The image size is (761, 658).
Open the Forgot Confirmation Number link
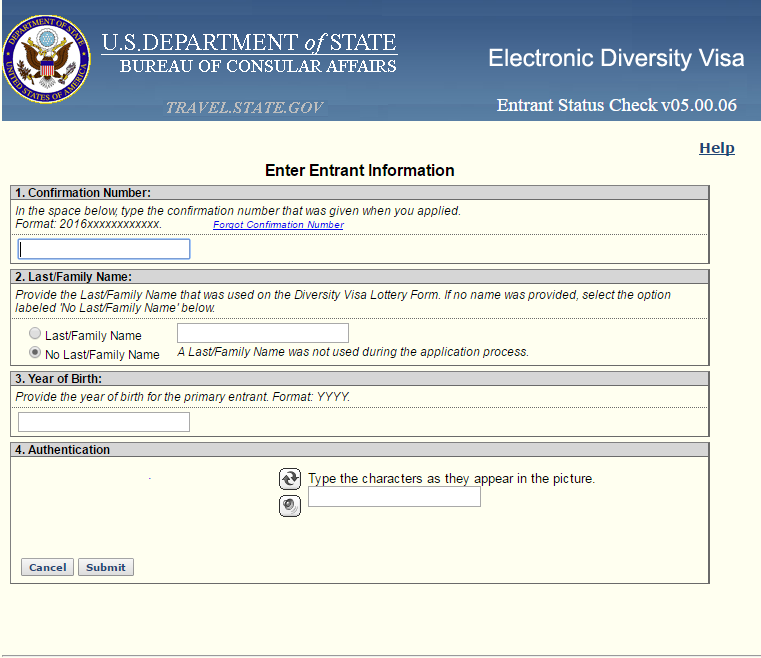tap(279, 225)
